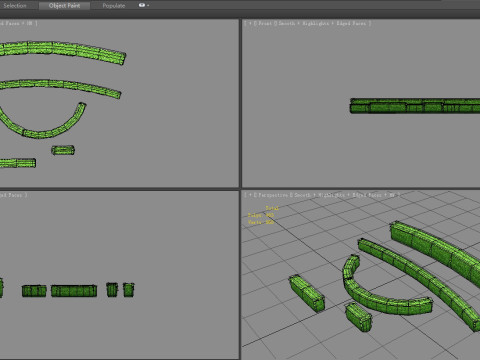
Task: Open the Front viewport Smooth + Highlights shading menu
Action: [323, 23]
